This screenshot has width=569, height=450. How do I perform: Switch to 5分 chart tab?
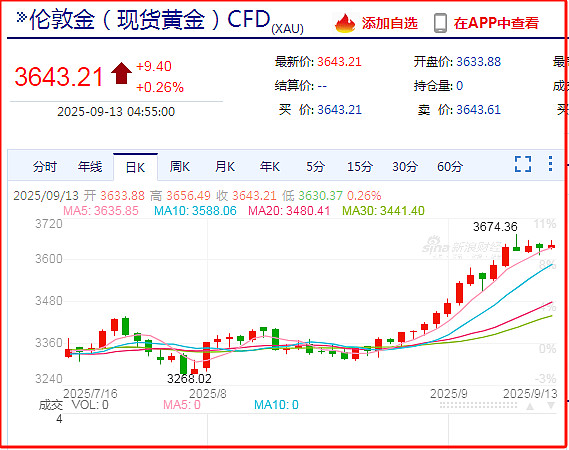315,167
